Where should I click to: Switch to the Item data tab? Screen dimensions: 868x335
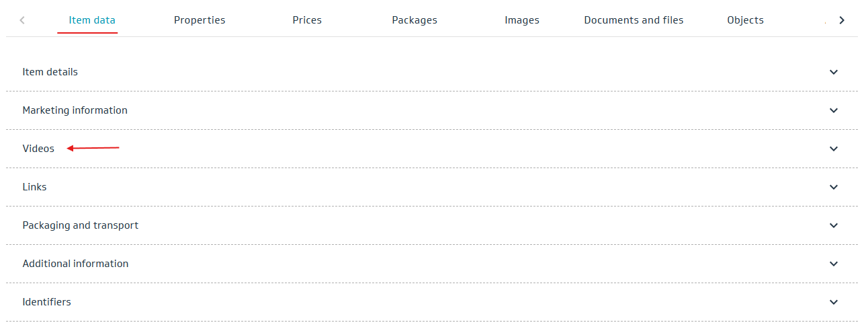click(92, 20)
